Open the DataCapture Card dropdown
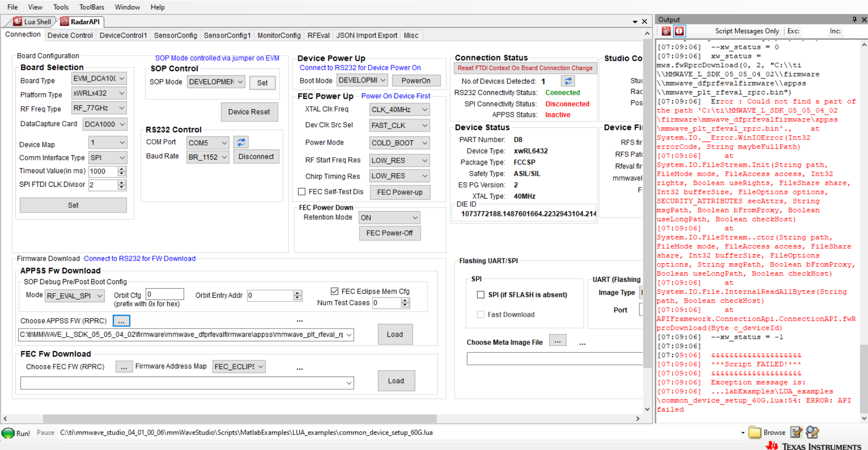 (x=105, y=124)
